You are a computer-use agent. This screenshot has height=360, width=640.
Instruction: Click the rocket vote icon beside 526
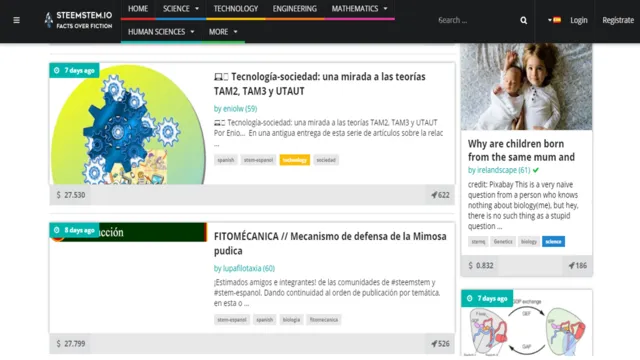pos(434,344)
